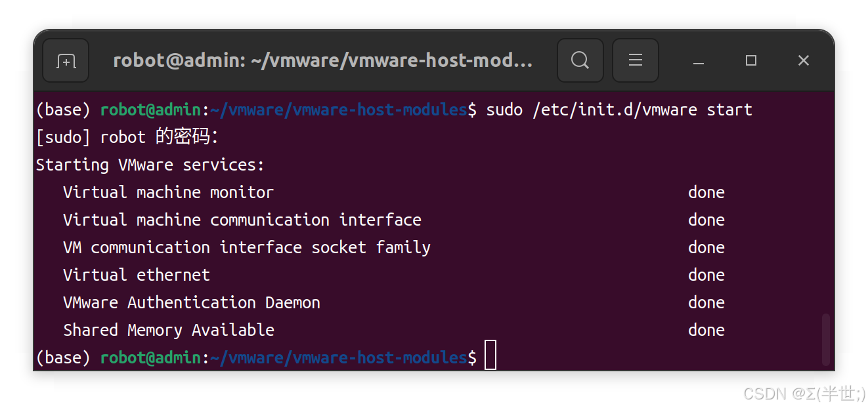Place cursor at the terminal prompt
868x408 pixels.
pos(490,356)
